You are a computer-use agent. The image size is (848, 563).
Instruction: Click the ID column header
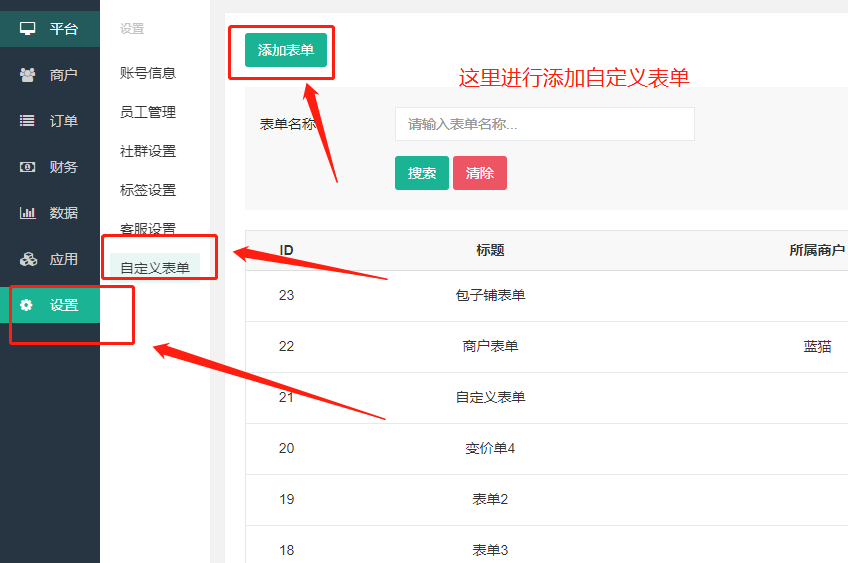coord(286,250)
